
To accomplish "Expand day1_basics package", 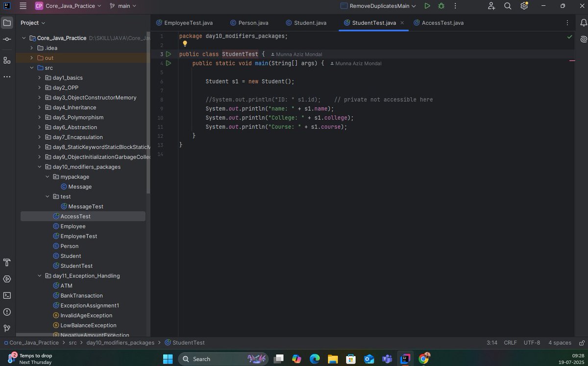I will [40, 78].
